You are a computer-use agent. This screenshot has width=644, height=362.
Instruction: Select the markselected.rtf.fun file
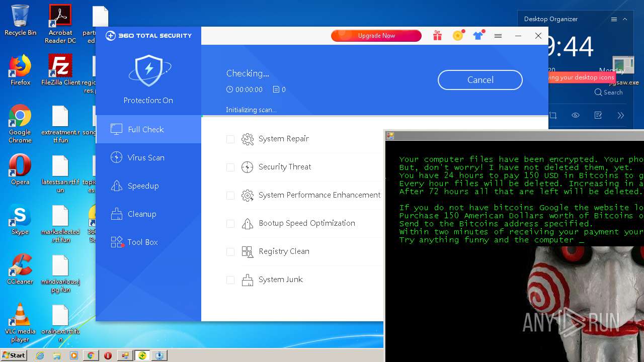click(x=60, y=224)
